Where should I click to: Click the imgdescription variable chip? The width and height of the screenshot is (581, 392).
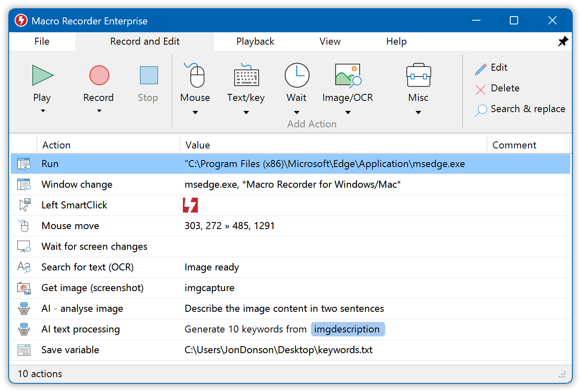(348, 329)
